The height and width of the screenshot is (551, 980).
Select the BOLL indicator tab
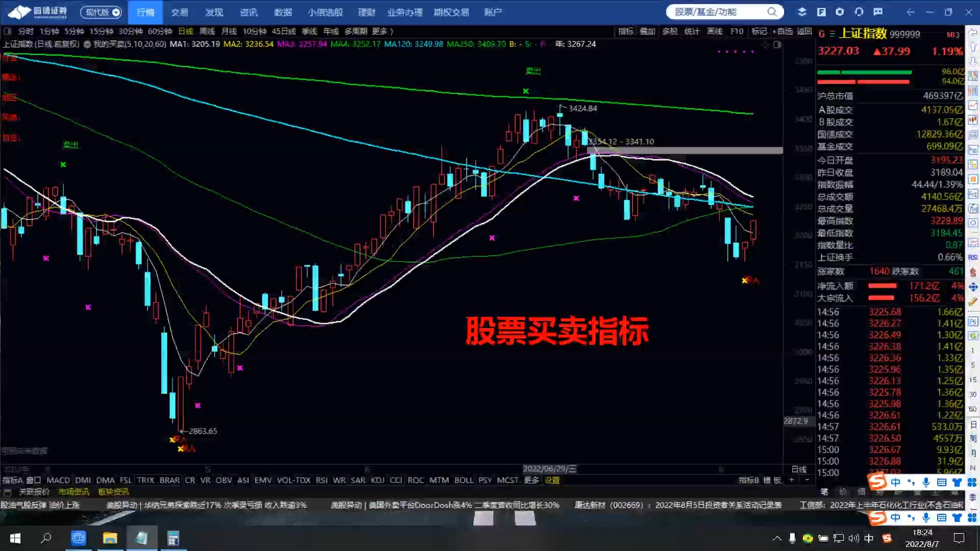464,480
